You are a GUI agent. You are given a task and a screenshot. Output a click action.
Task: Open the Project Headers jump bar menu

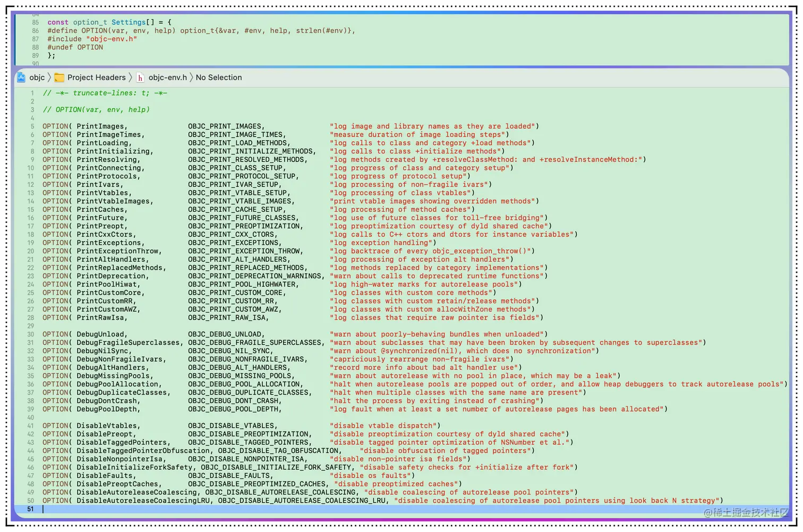pyautogui.click(x=97, y=78)
